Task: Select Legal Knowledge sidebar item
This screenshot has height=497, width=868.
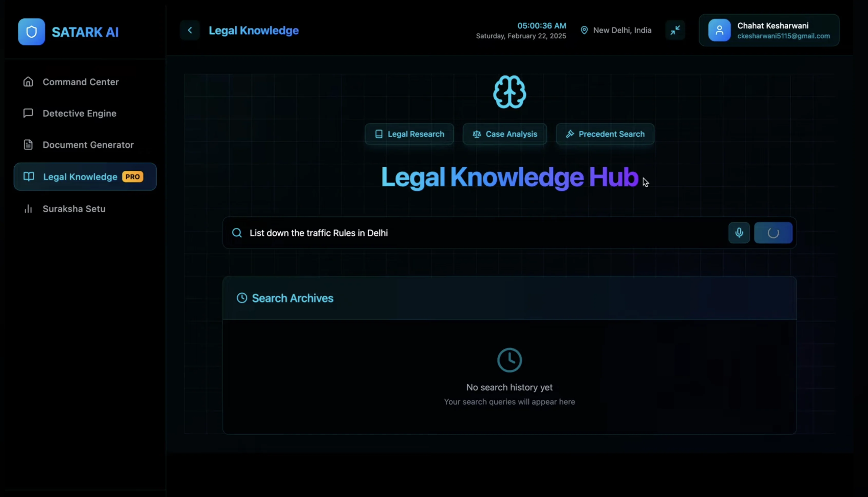Action: (85, 177)
